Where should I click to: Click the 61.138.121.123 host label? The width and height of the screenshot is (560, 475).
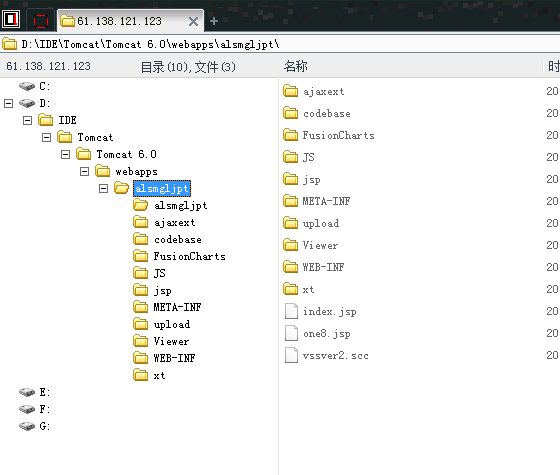pyautogui.click(x=49, y=66)
